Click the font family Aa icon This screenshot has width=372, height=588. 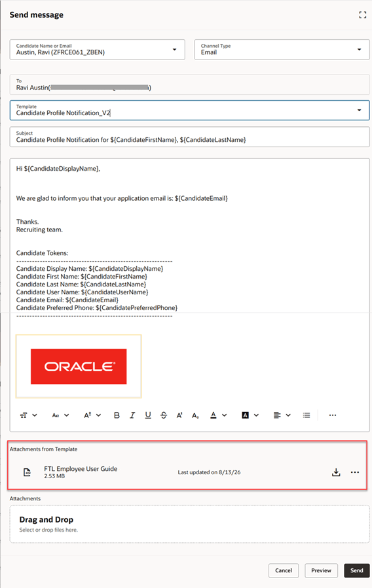(56, 415)
